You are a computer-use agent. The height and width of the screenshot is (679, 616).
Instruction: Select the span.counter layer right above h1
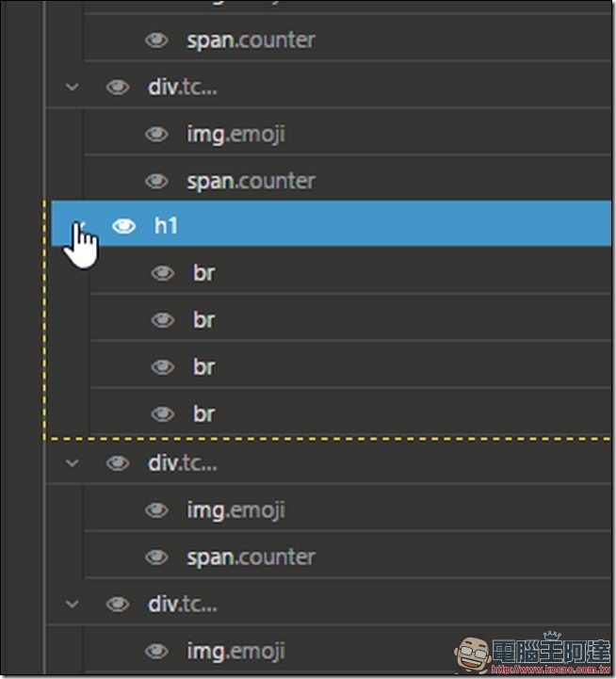point(348,179)
